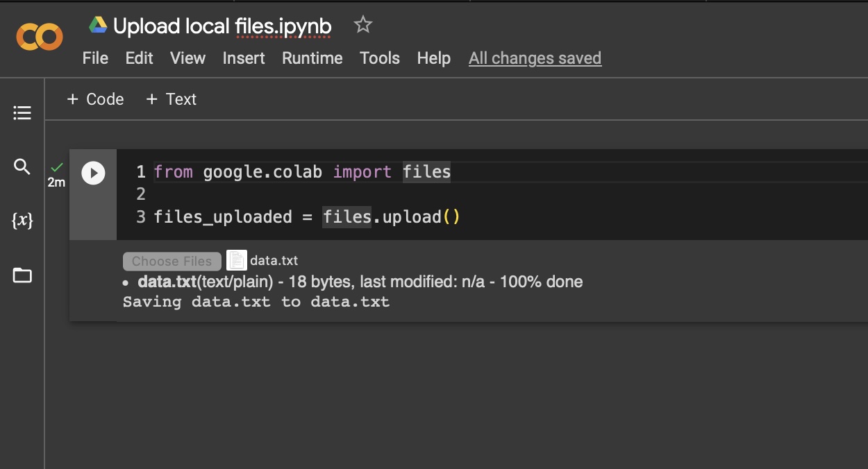Screen dimensions: 868x469
Task: Open the Tools menu
Action: pos(380,58)
